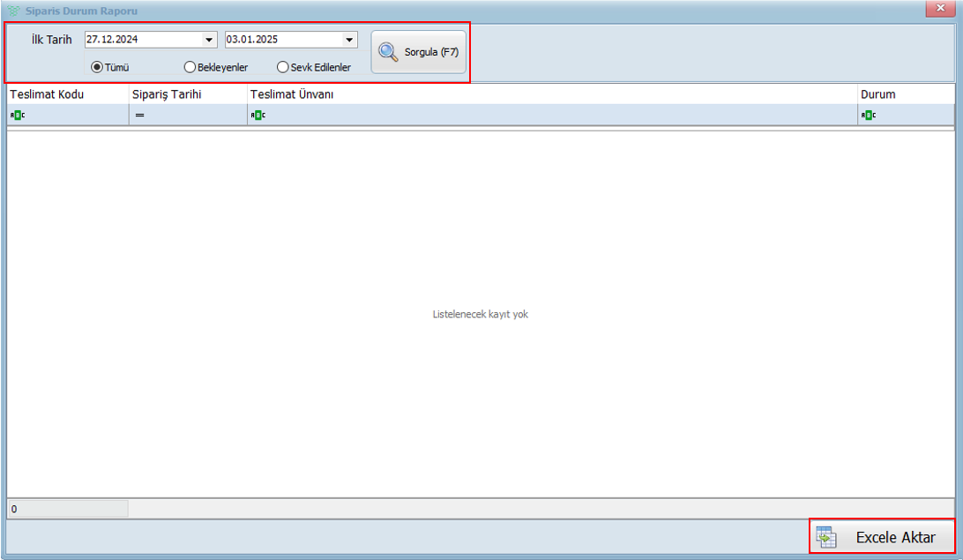Open the 27.12.2024 date dropdown arrow

[x=209, y=40]
